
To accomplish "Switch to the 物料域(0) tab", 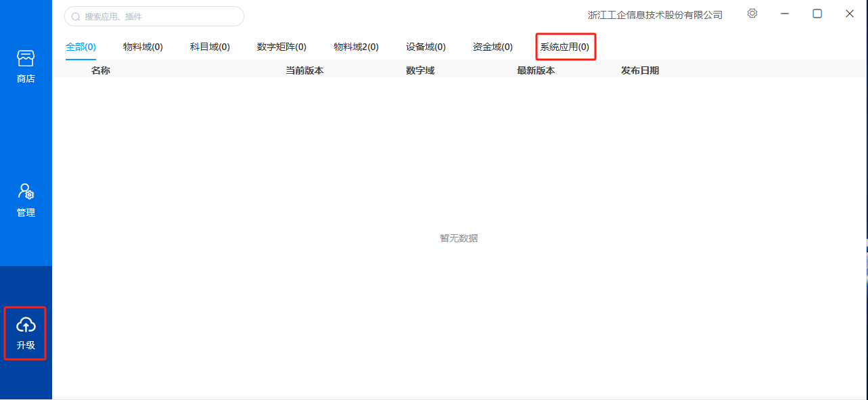I will point(143,47).
